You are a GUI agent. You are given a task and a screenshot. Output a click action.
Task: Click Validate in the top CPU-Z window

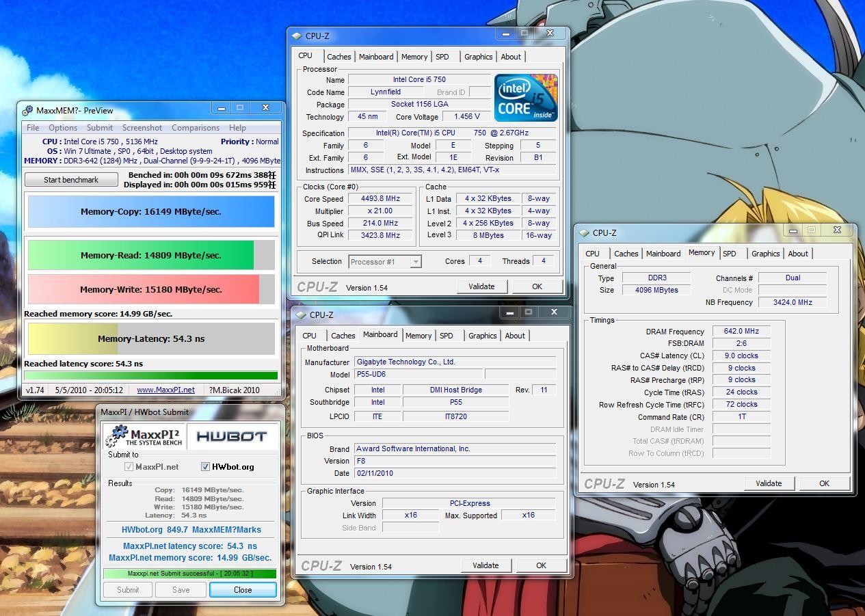click(481, 286)
